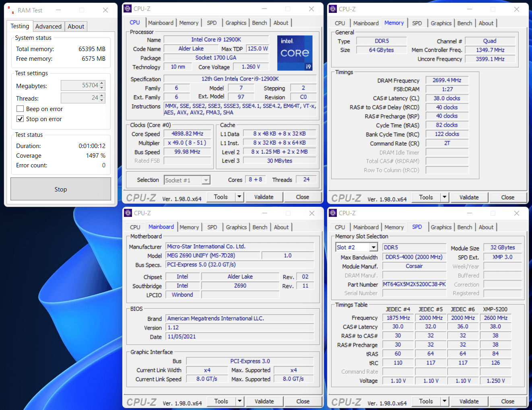This screenshot has width=532, height=410.
Task: Click the Threads spinner arrows
Action: (x=102, y=98)
